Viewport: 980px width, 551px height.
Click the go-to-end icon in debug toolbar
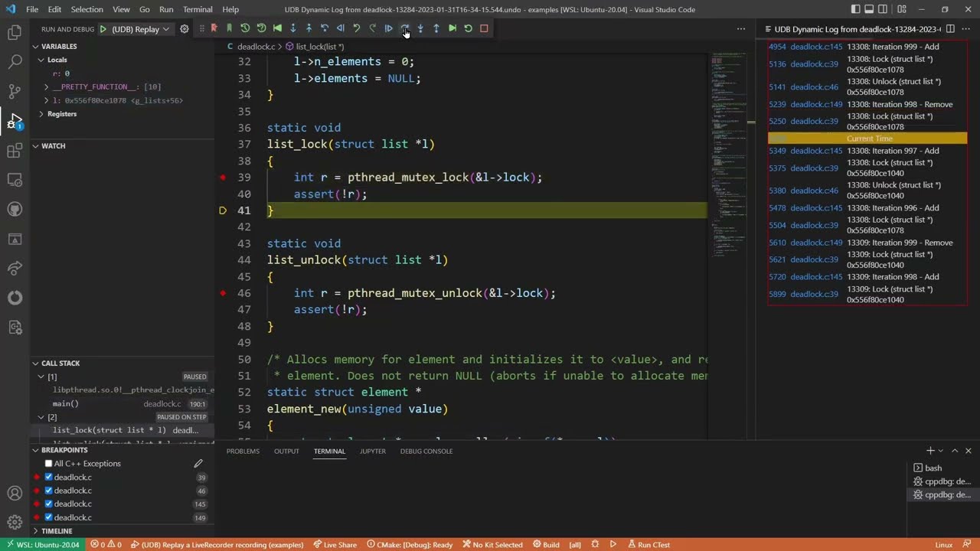pos(452,28)
